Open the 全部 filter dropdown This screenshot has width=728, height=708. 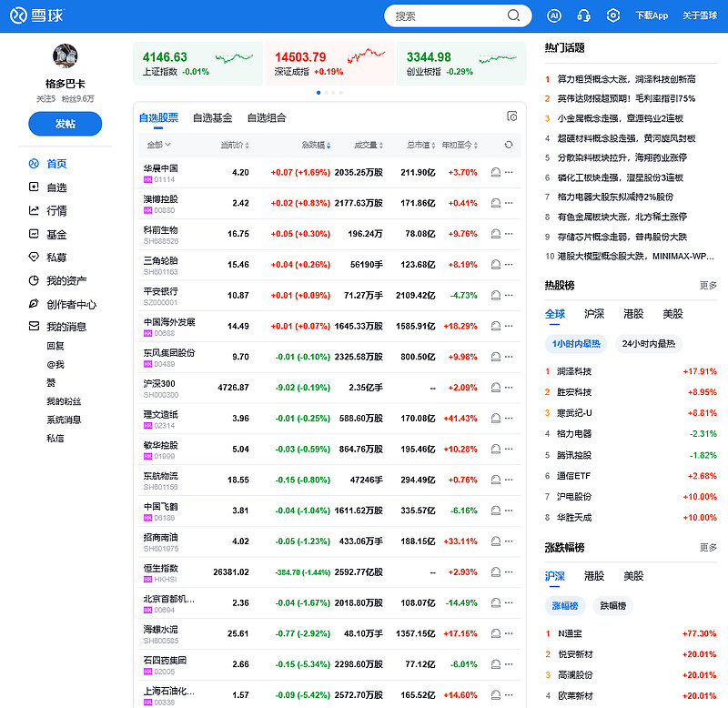coord(158,145)
